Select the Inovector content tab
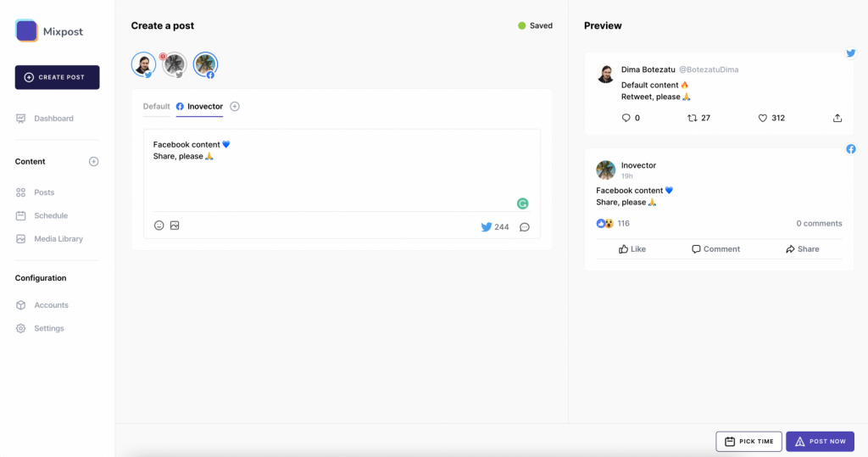The image size is (868, 457). click(199, 106)
